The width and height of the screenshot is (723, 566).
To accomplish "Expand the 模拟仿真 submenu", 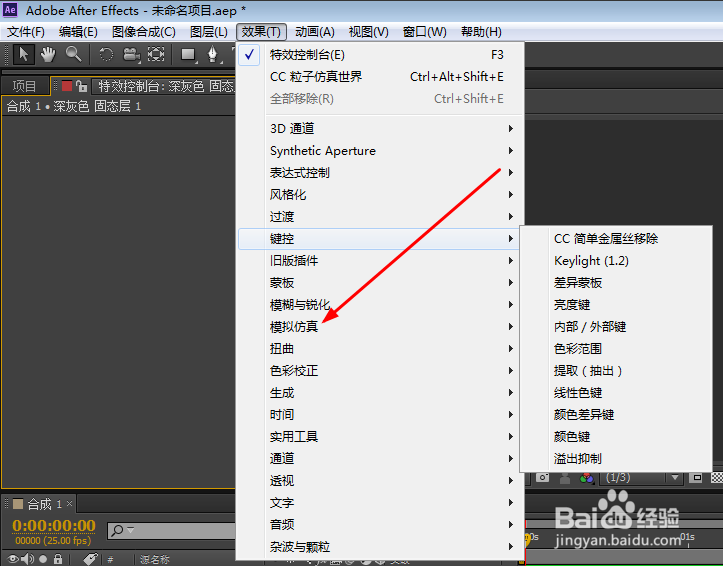I will coord(381,327).
